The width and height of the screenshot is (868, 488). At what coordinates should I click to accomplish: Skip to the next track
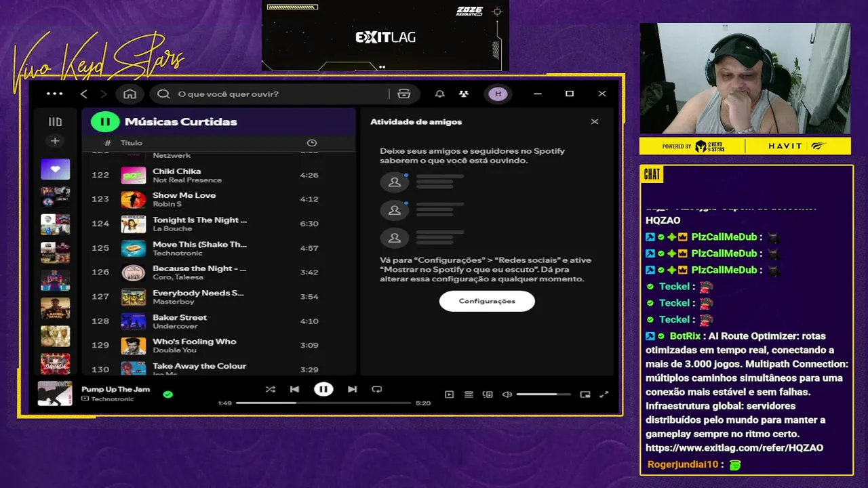coord(352,389)
